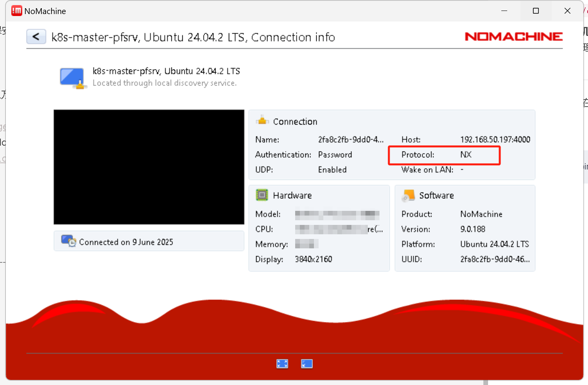Click the Display value 3840x2160
588x385 pixels.
point(314,259)
